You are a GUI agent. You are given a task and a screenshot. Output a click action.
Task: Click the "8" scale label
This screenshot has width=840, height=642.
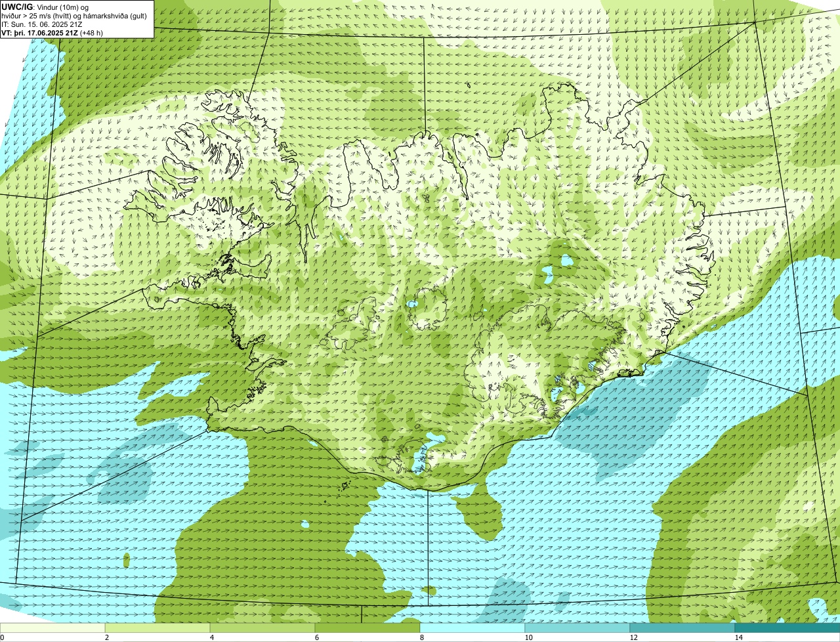click(x=421, y=637)
